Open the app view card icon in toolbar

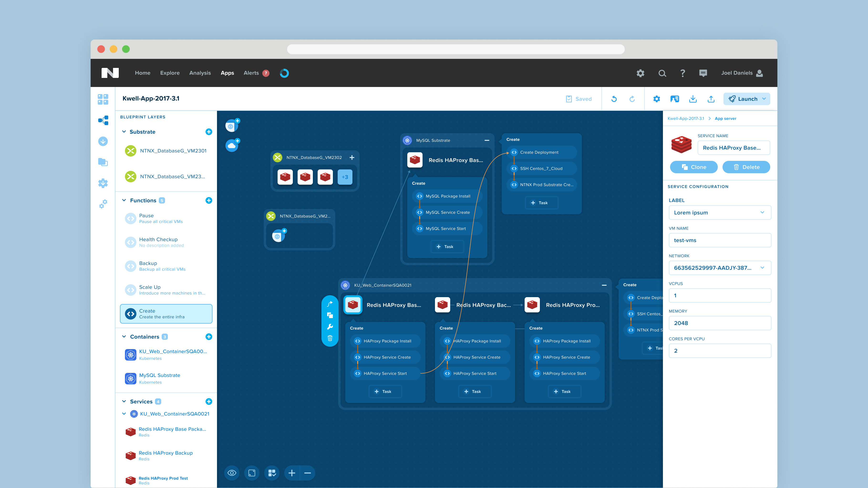point(675,99)
